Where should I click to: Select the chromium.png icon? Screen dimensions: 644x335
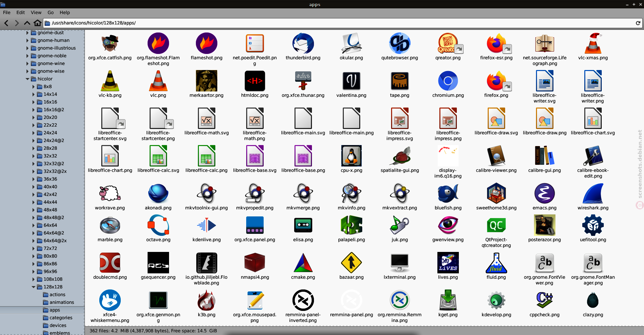click(x=448, y=81)
